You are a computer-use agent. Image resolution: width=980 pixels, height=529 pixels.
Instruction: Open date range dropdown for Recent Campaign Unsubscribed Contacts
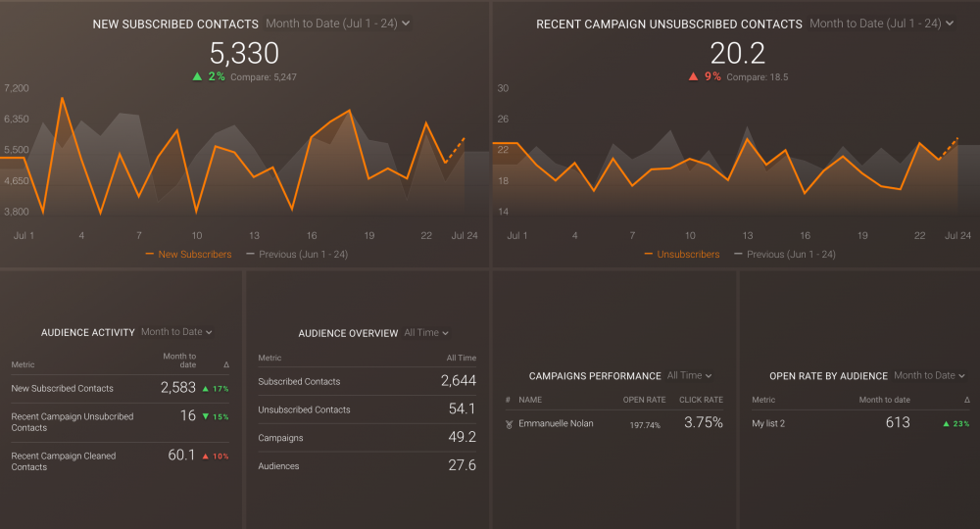coord(881,24)
